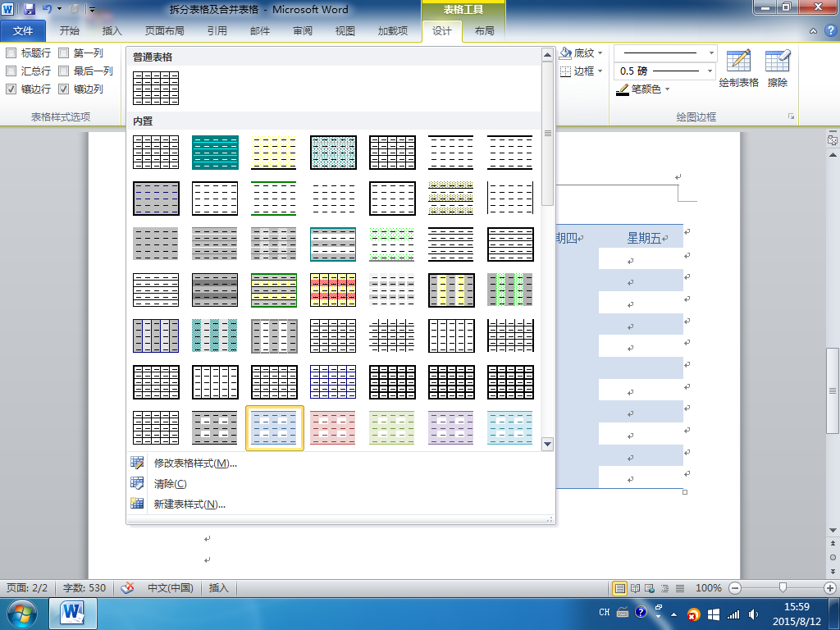The image size is (840, 630).
Task: Choose the light green banded table style in last row
Action: [x=392, y=428]
